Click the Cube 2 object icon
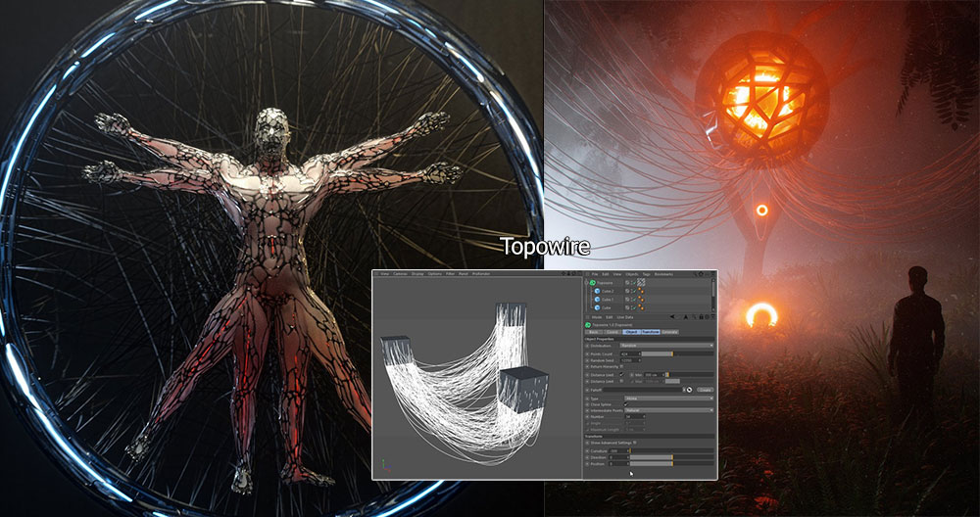980x517 pixels. pyautogui.click(x=597, y=291)
